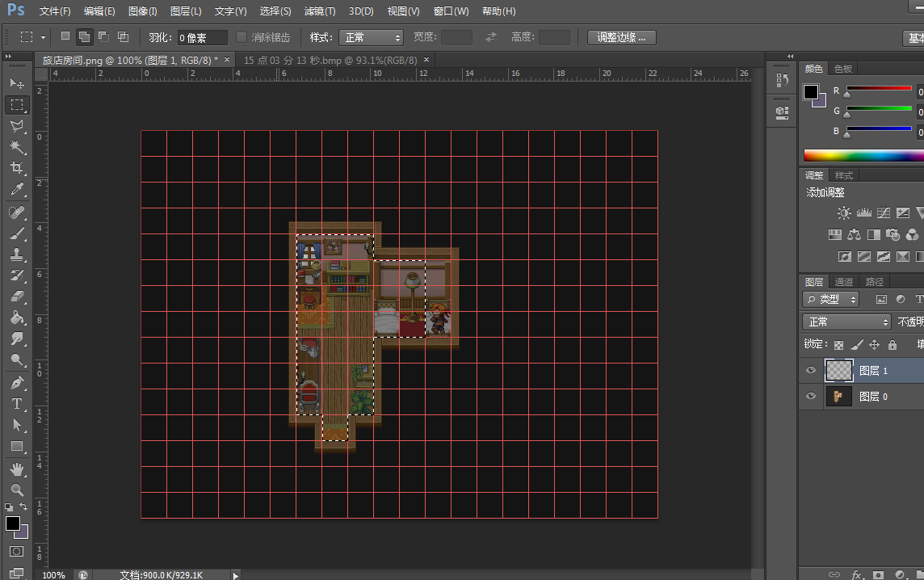The width and height of the screenshot is (924, 580).
Task: Switch to the 样式 styles panel tab
Action: [x=844, y=175]
